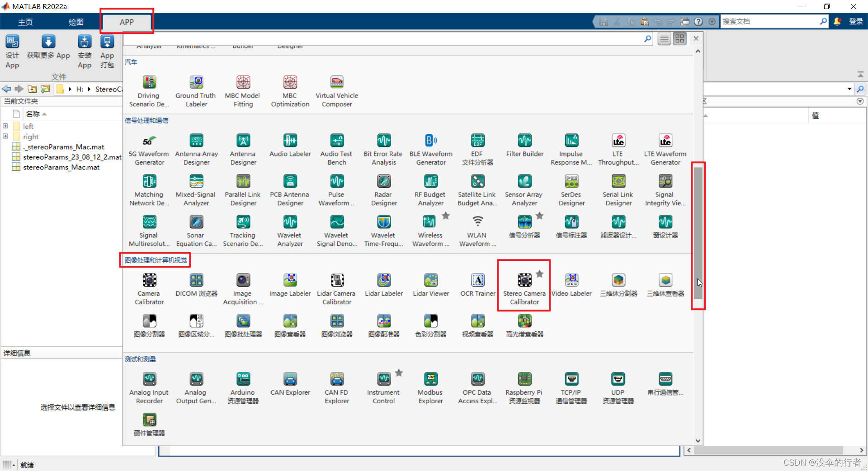Open LTE Waveform Generator
Image resolution: width=868 pixels, height=471 pixels.
point(665,150)
